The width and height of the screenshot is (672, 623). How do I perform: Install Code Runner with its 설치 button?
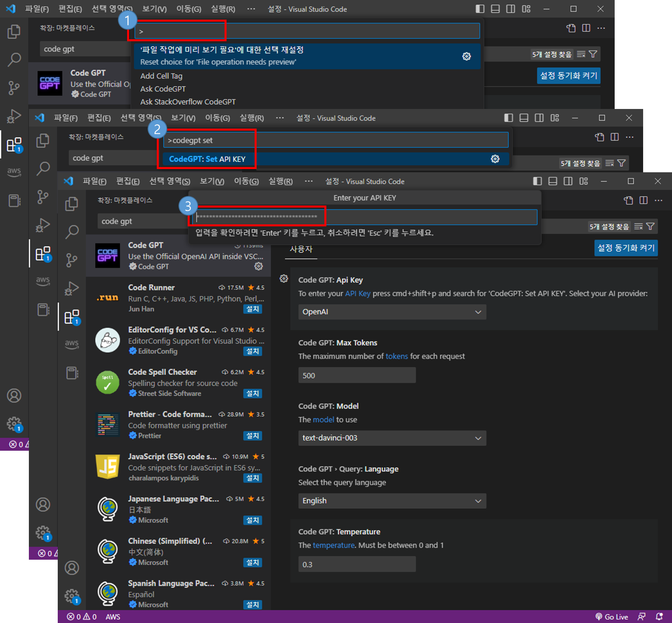[x=253, y=309]
